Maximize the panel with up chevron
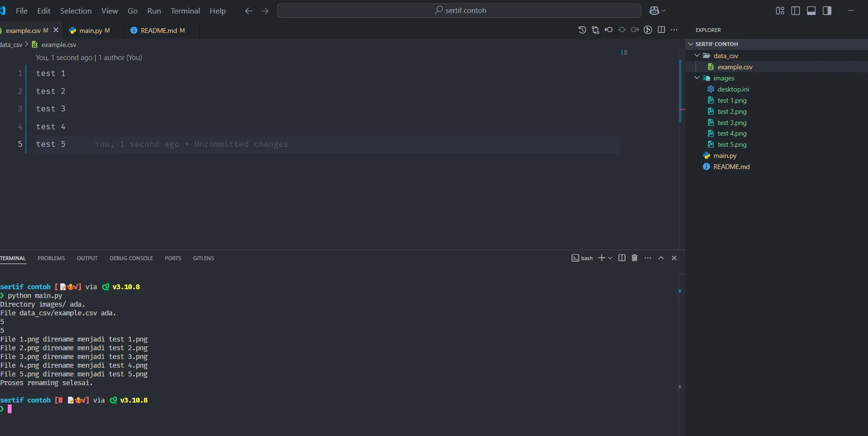This screenshot has height=436, width=868. tap(661, 258)
